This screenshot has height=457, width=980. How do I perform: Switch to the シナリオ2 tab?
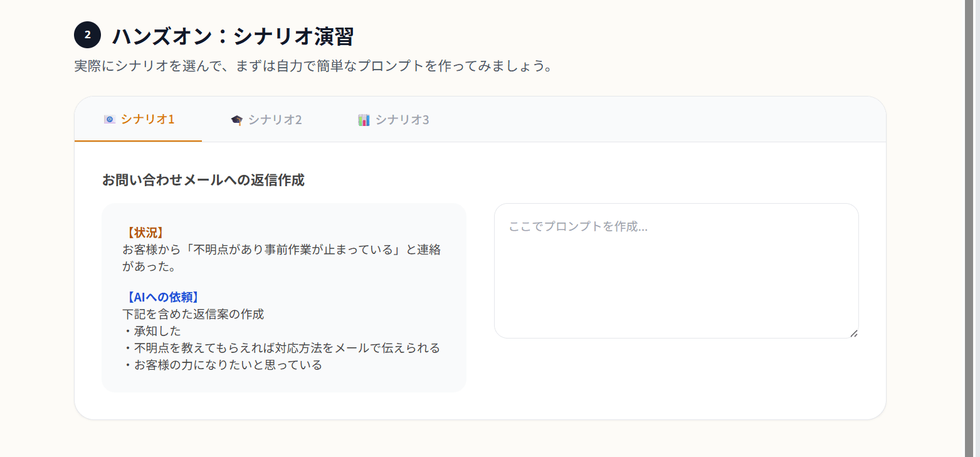266,119
